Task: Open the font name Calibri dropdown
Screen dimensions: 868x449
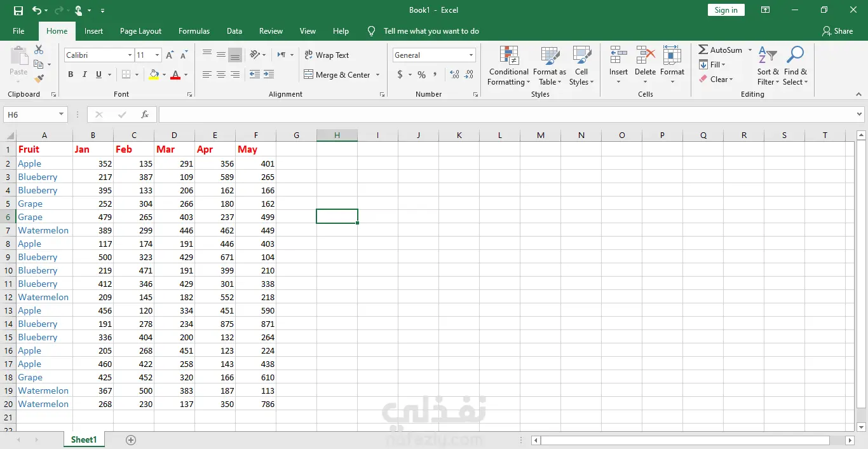Action: 130,55
